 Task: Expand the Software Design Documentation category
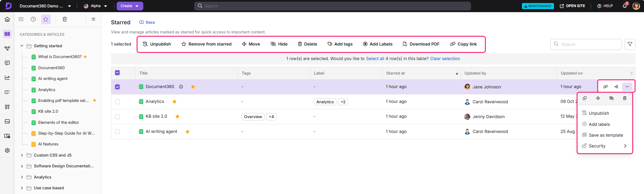point(22,166)
